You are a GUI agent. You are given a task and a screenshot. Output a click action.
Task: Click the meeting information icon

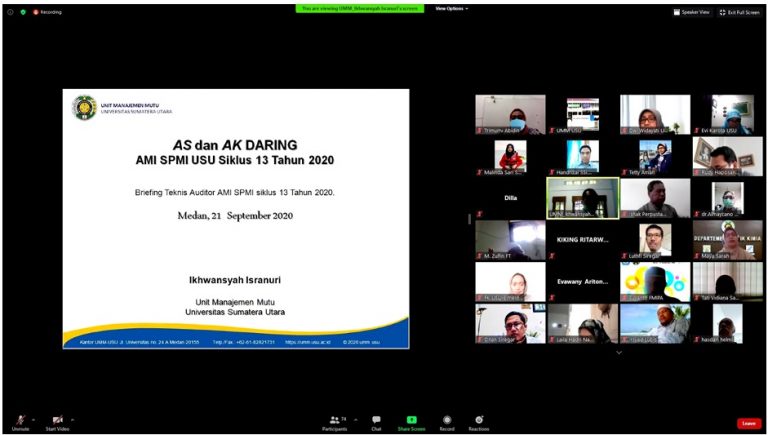[x=10, y=12]
